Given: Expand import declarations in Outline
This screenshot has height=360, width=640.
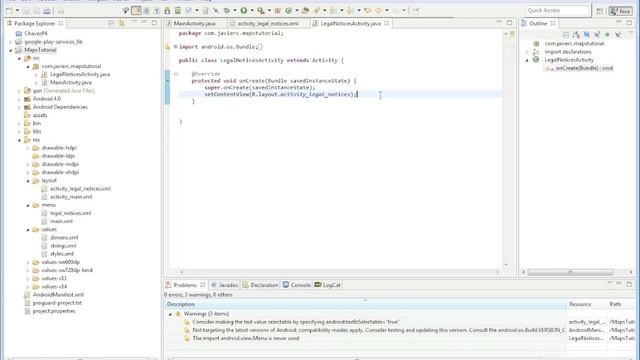Looking at the screenshot, I should [x=527, y=52].
